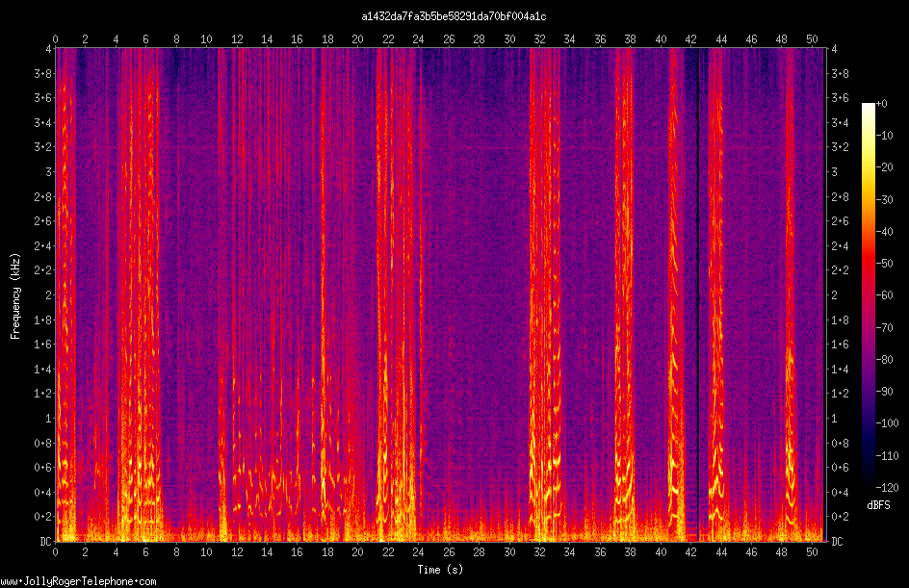Click the 32 second tick on the top time axis
Screen dimensions: 909x588
[x=539, y=39]
